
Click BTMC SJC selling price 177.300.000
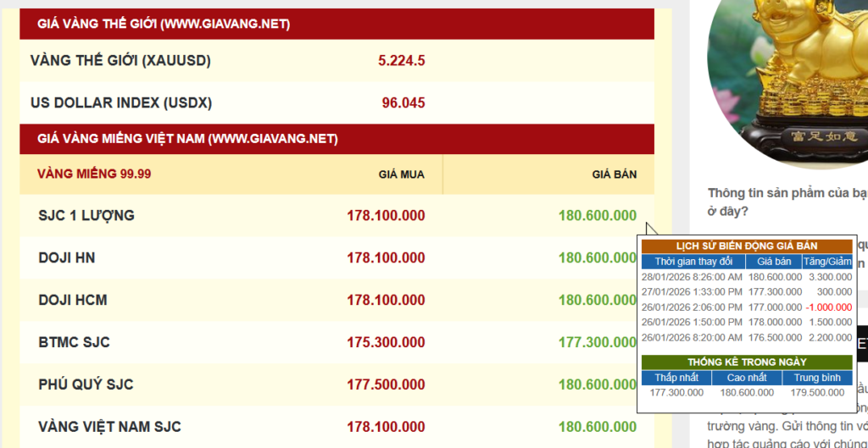pyautogui.click(x=597, y=343)
